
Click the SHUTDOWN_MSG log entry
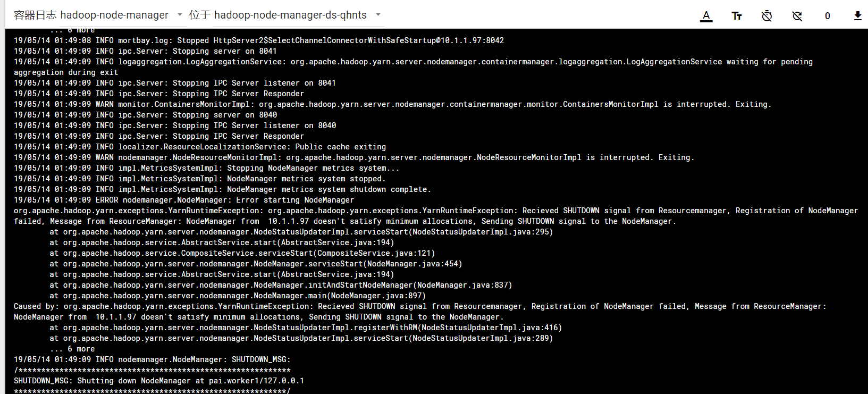(151, 359)
